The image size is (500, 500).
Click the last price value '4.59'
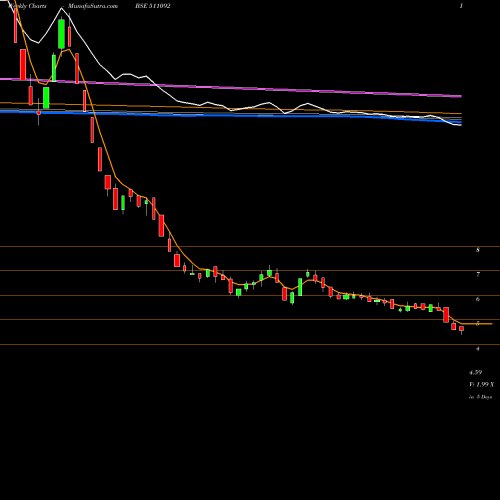click(x=476, y=372)
